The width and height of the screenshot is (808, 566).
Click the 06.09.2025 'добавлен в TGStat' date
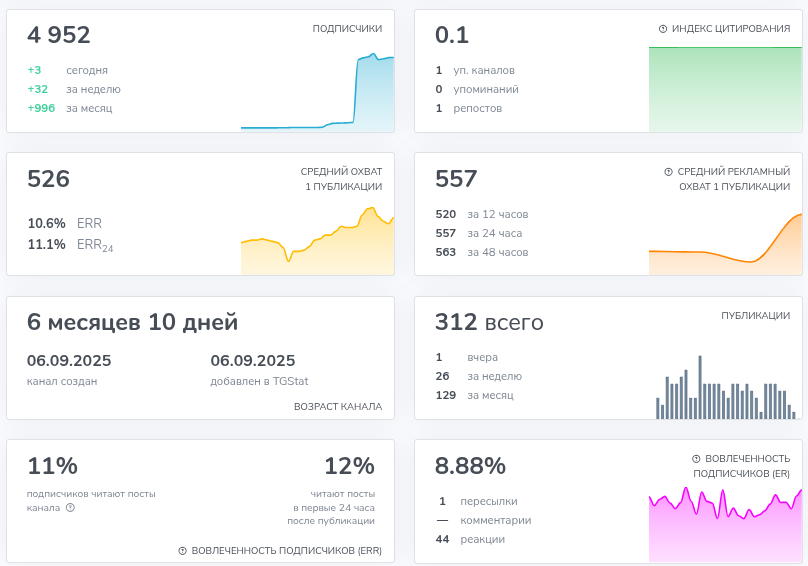[x=252, y=360]
